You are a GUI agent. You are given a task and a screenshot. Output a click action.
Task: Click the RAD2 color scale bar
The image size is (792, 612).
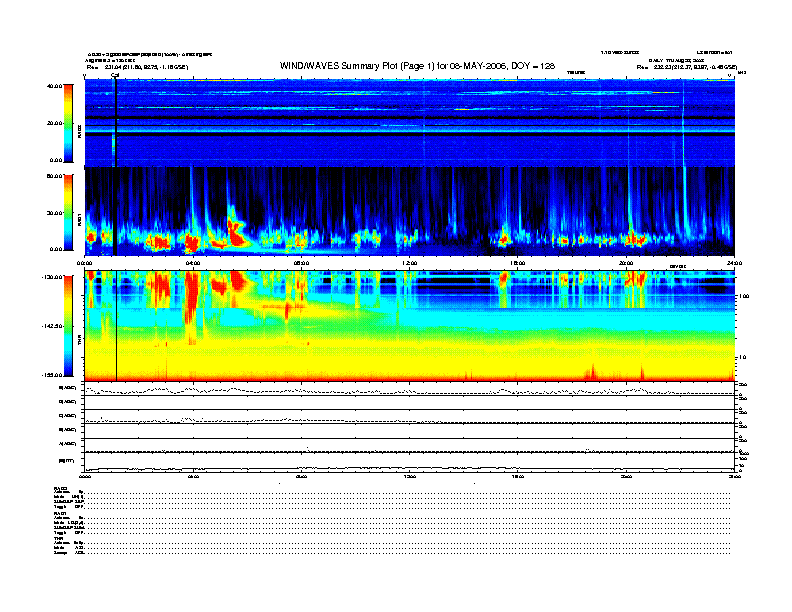click(69, 124)
